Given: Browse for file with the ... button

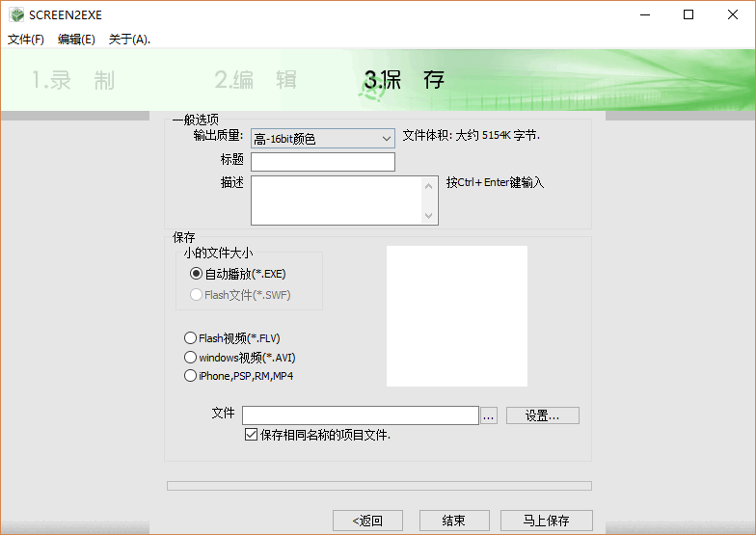Looking at the screenshot, I should click(489, 415).
